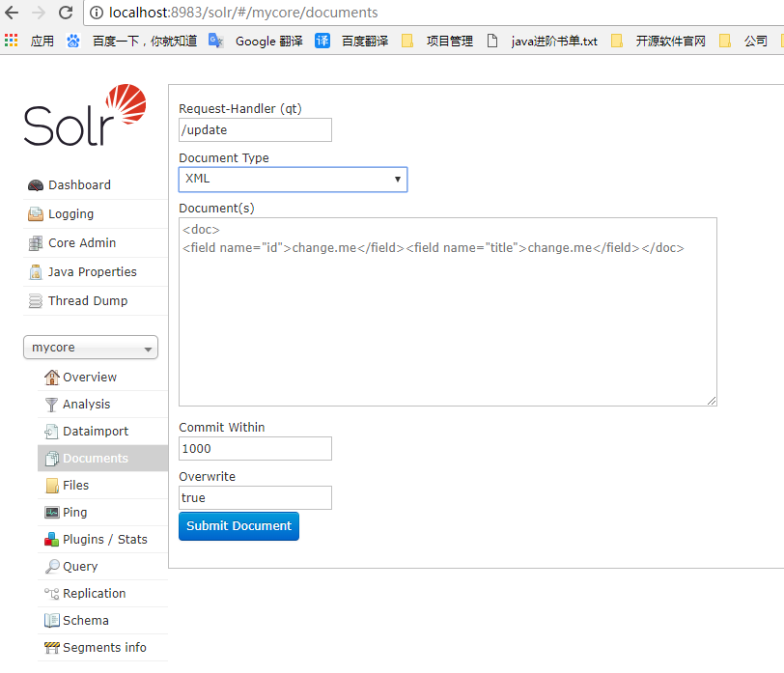784x673 pixels.
Task: Open the 开源软件官网 bookmark folder
Action: tap(658, 41)
